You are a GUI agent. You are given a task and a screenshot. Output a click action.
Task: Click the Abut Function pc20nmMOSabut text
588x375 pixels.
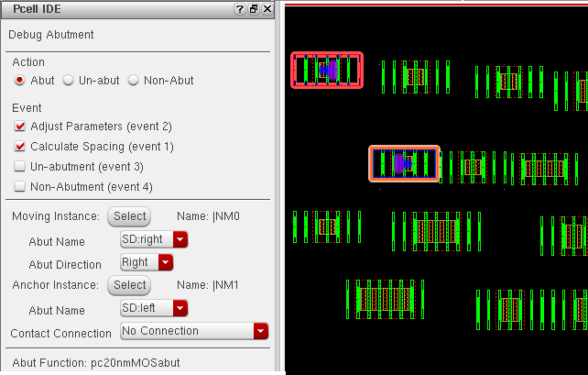point(96,363)
